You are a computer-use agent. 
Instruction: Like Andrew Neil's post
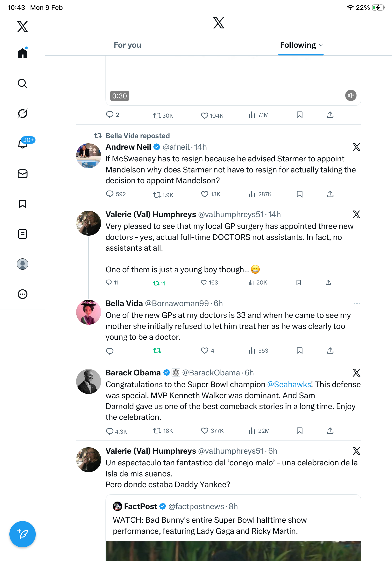pos(204,194)
